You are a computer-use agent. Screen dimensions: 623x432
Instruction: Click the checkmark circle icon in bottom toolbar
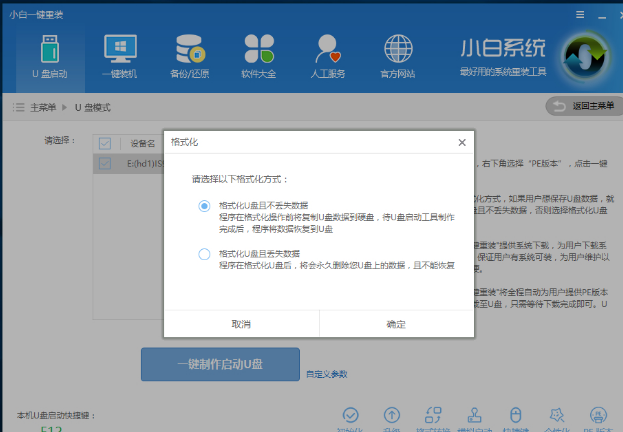click(x=350, y=415)
